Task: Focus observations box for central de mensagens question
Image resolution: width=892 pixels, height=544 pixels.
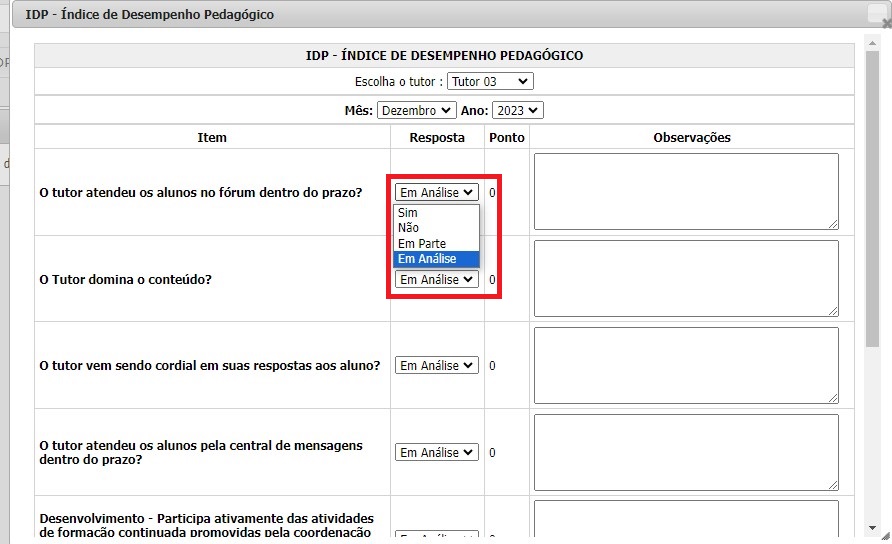Action: coord(686,452)
